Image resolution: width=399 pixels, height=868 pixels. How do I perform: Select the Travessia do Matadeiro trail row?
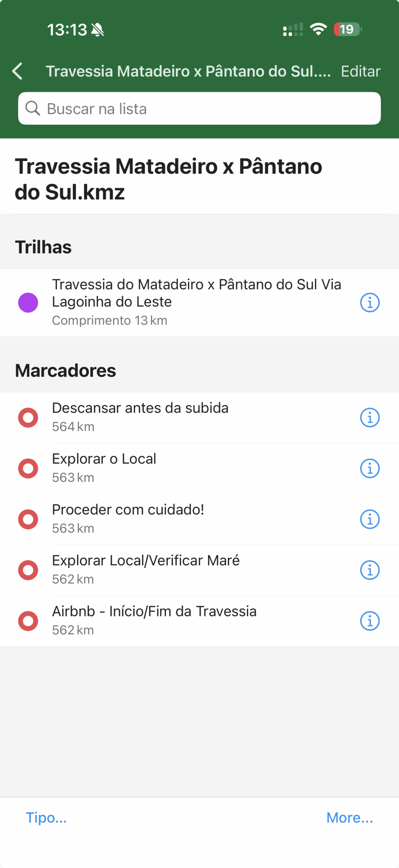click(196, 302)
